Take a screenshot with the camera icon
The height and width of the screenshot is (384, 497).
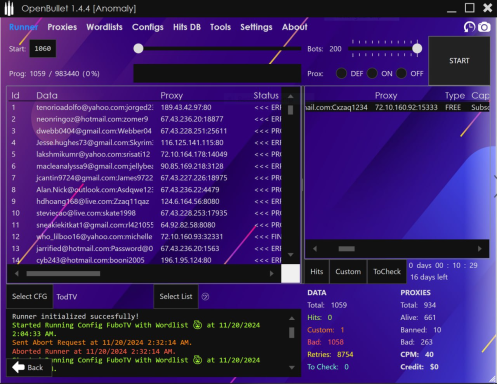[x=484, y=27]
